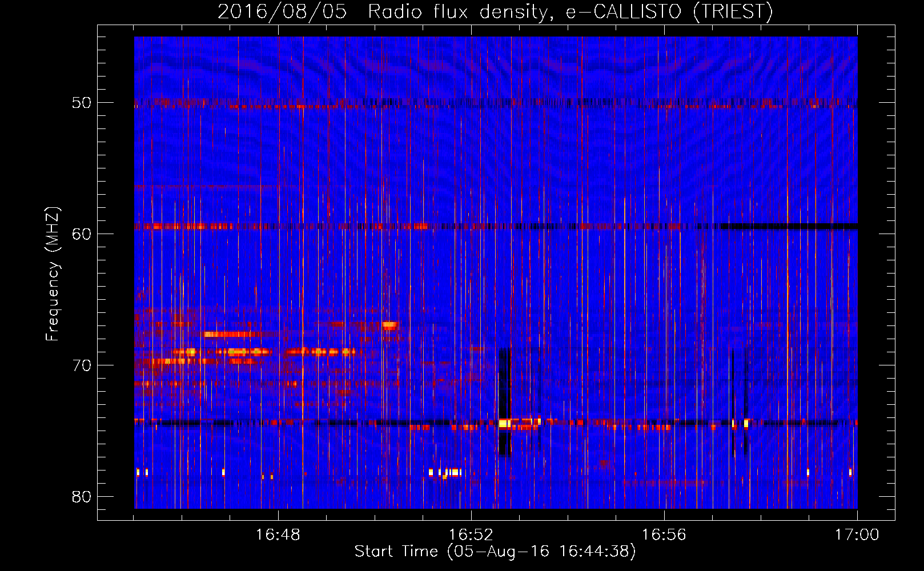Select the frequency axis label '50'
924x571 pixels.
coord(82,103)
